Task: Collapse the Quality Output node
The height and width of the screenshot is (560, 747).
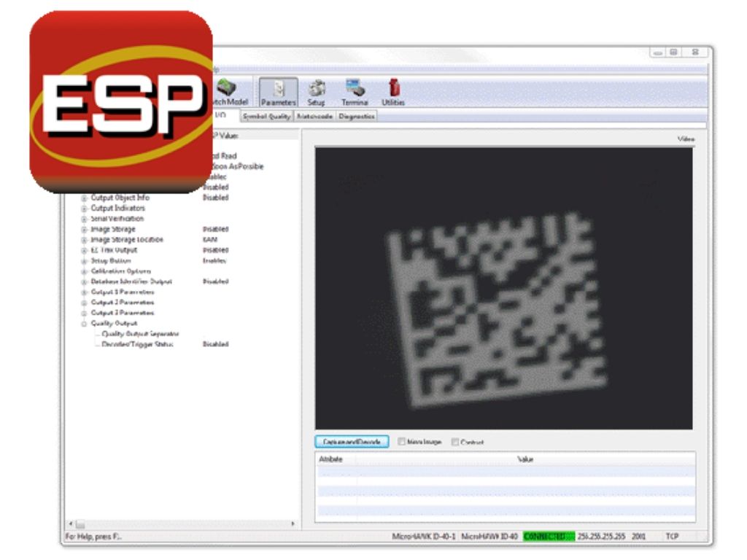Action: [x=84, y=324]
